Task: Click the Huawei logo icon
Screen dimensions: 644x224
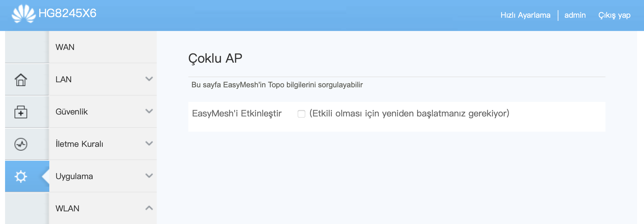Action: point(24,14)
